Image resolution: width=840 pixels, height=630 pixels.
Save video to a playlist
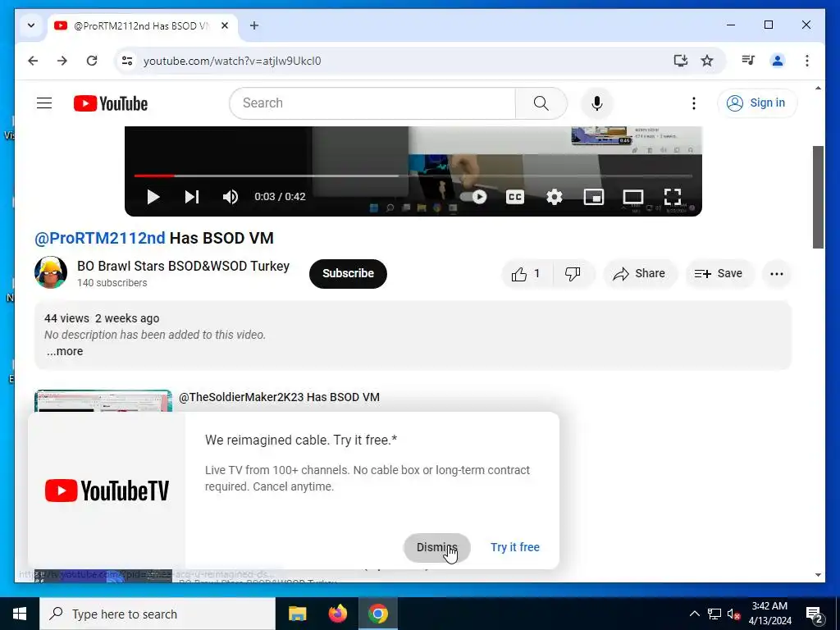[x=719, y=274]
